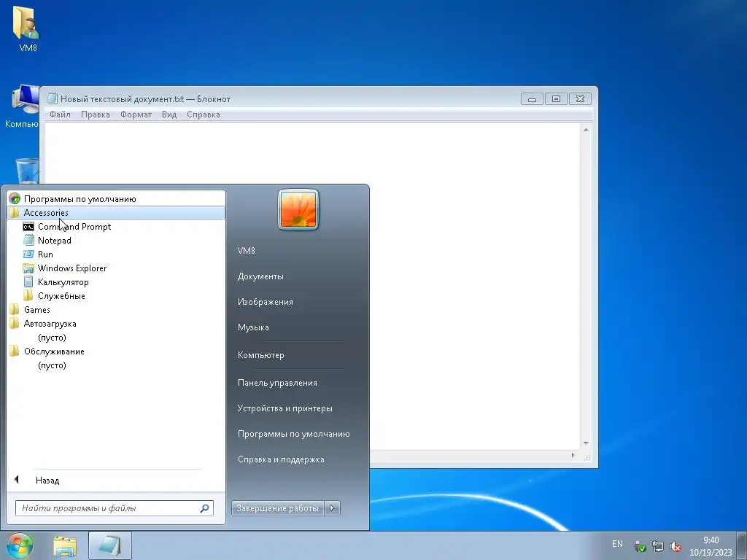Open Устройства и принтеры
The height and width of the screenshot is (560, 747).
pos(285,408)
